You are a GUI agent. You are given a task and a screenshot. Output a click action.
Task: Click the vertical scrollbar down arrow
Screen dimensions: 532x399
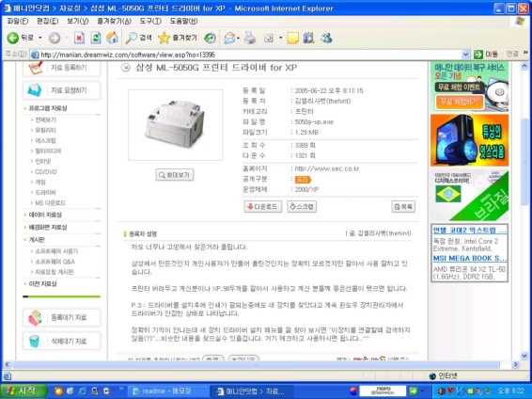click(x=524, y=356)
